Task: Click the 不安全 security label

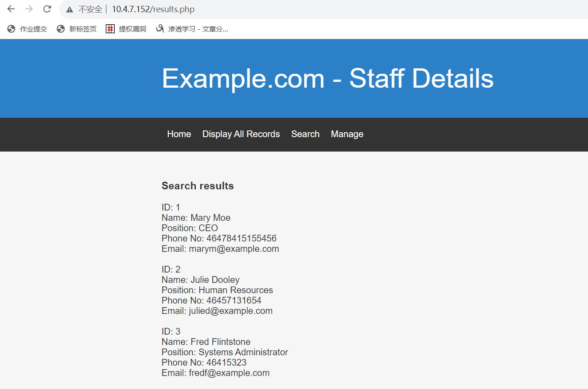Action: (x=90, y=9)
